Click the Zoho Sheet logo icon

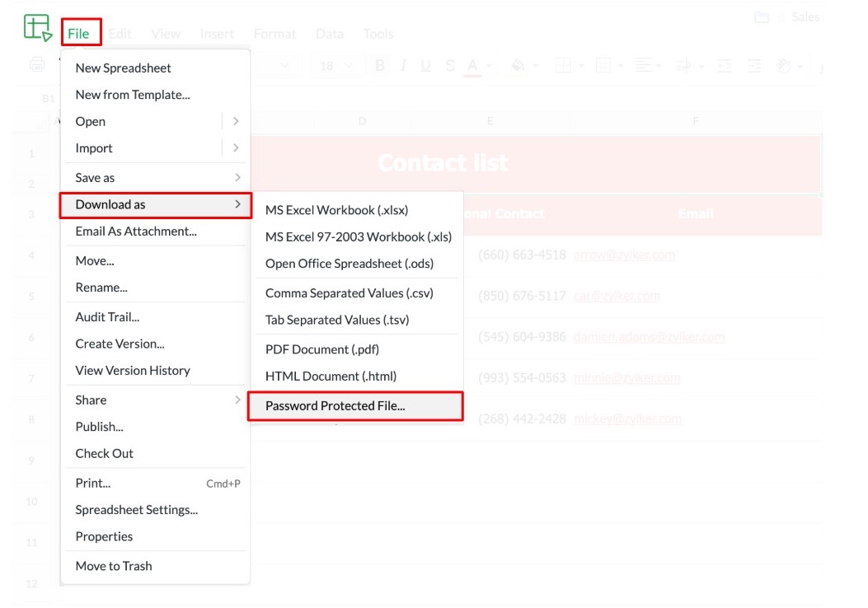[x=38, y=28]
